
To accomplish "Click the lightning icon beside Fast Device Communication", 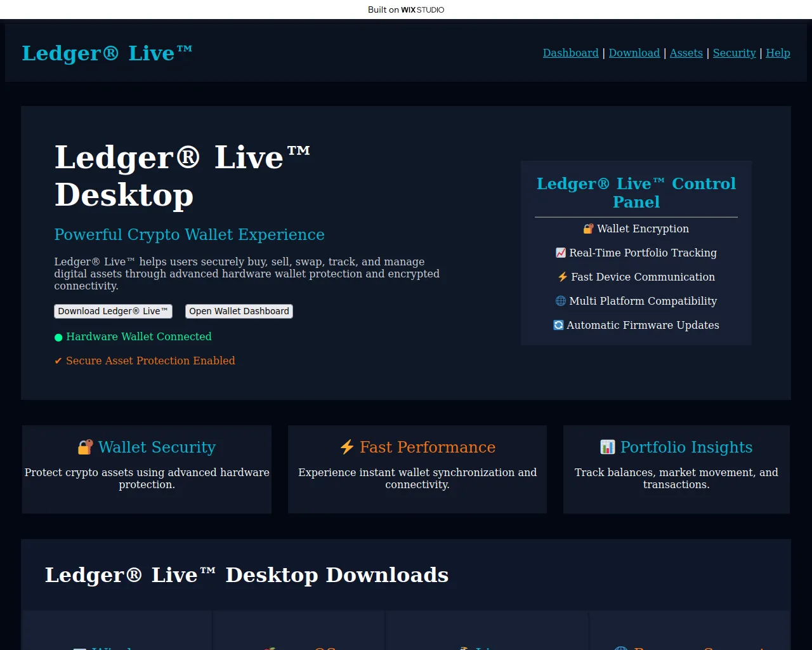I will [563, 277].
